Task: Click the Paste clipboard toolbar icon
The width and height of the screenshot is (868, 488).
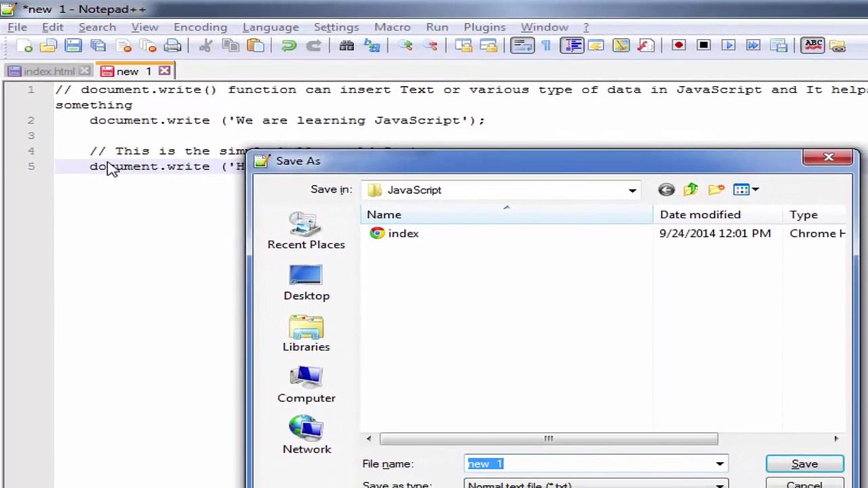Action: [256, 45]
